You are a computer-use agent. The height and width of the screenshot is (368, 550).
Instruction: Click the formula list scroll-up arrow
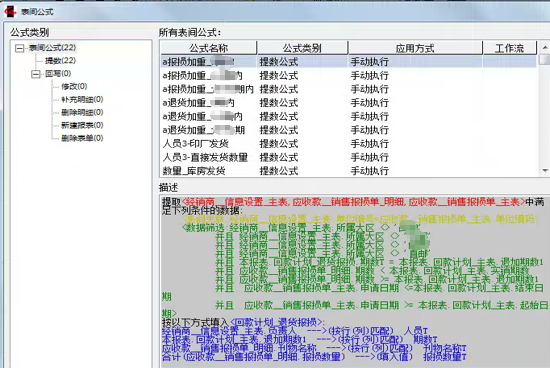545,47
